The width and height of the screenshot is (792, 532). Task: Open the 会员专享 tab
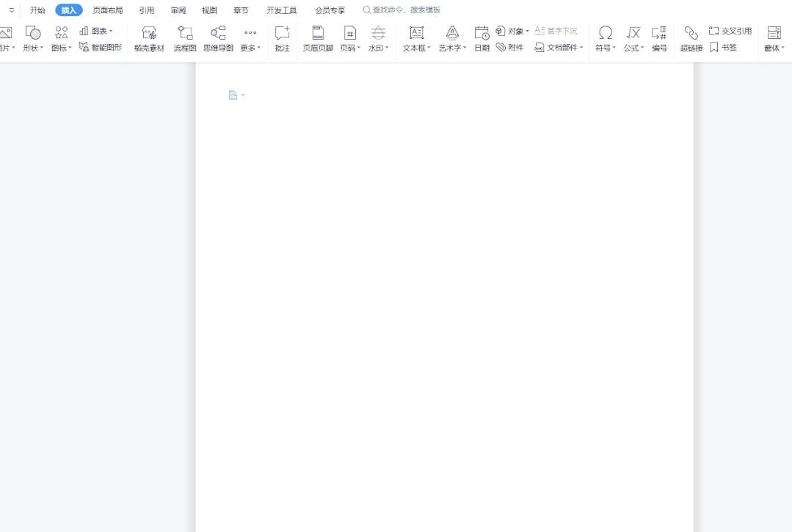(330, 10)
